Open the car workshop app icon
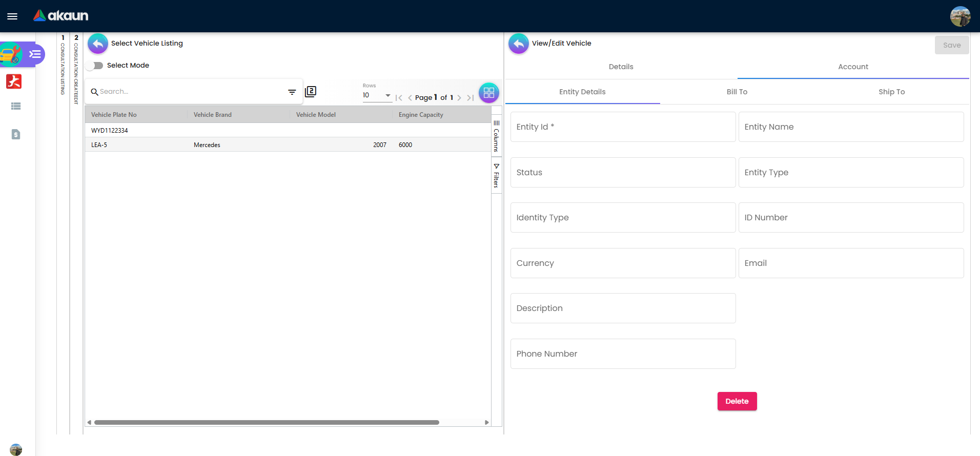The width and height of the screenshot is (980, 456). 11,54
